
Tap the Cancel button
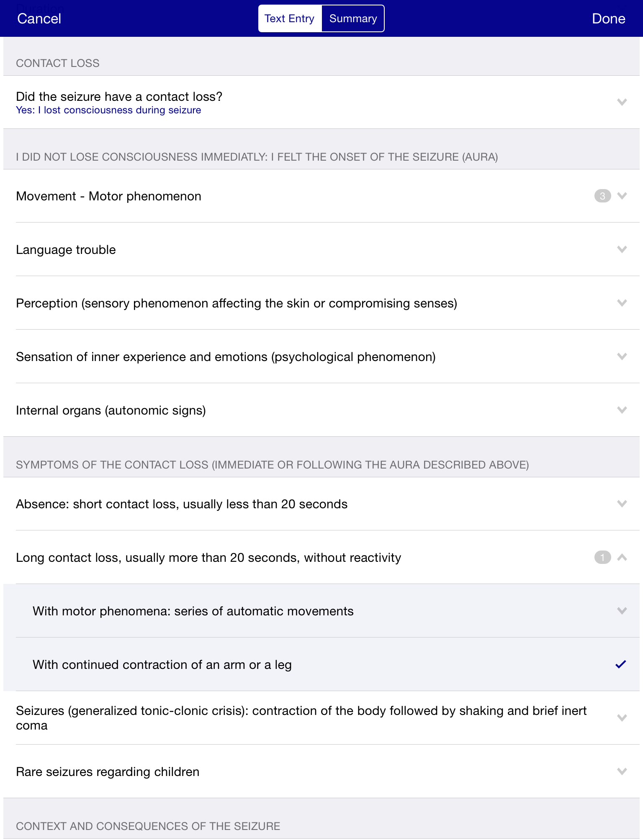click(x=39, y=18)
